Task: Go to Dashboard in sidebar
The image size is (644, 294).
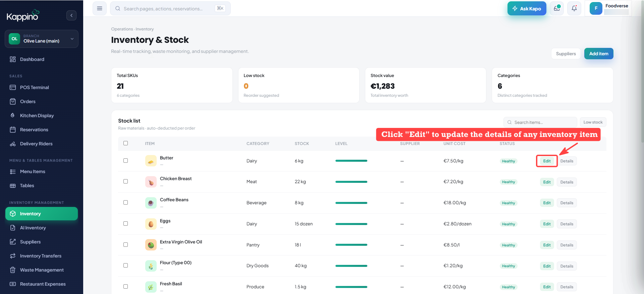Action: [x=42, y=59]
